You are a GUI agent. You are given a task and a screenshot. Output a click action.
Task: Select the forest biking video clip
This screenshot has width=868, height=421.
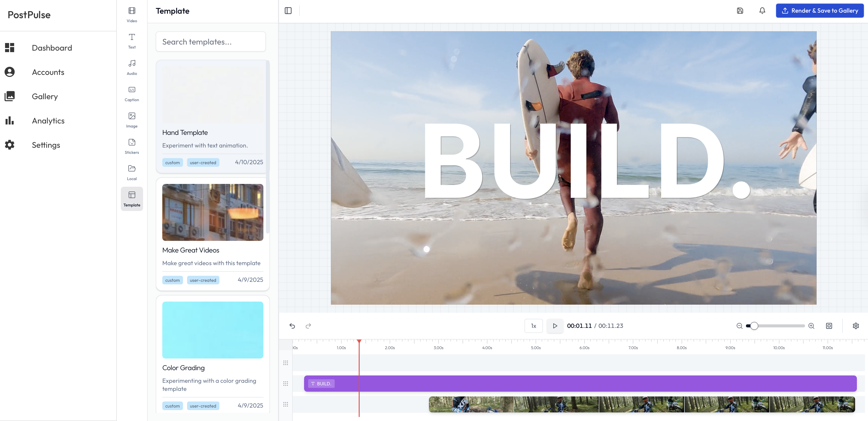642,405
